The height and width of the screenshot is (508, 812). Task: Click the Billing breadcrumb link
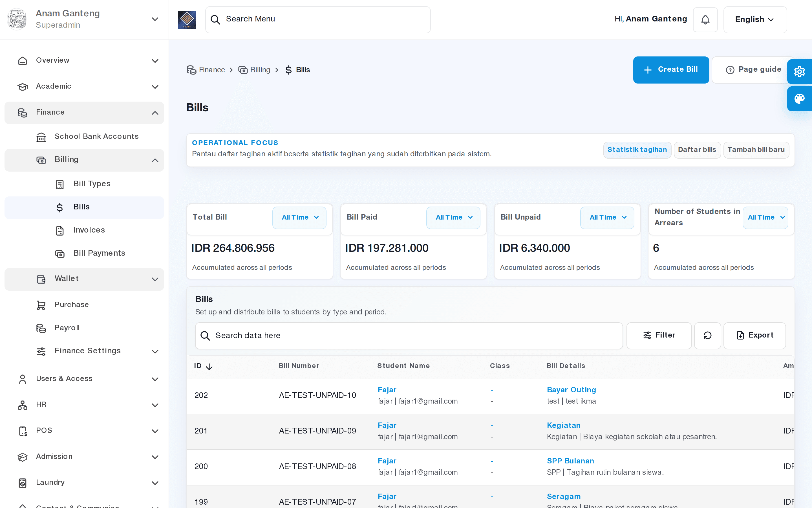[x=254, y=70]
